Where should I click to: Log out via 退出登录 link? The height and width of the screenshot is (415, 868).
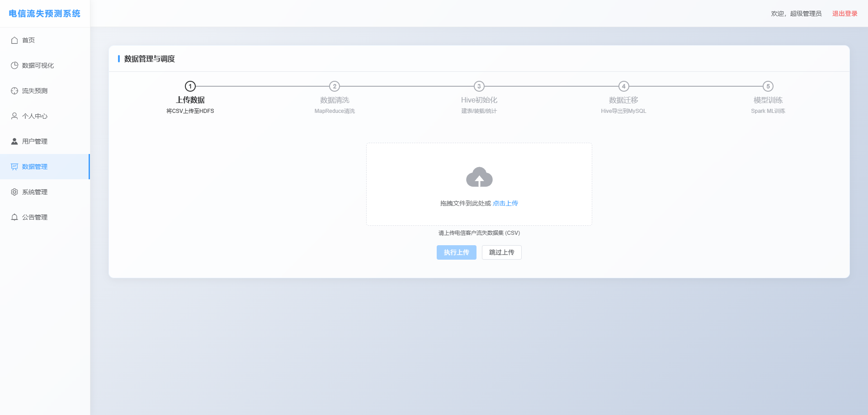click(844, 14)
